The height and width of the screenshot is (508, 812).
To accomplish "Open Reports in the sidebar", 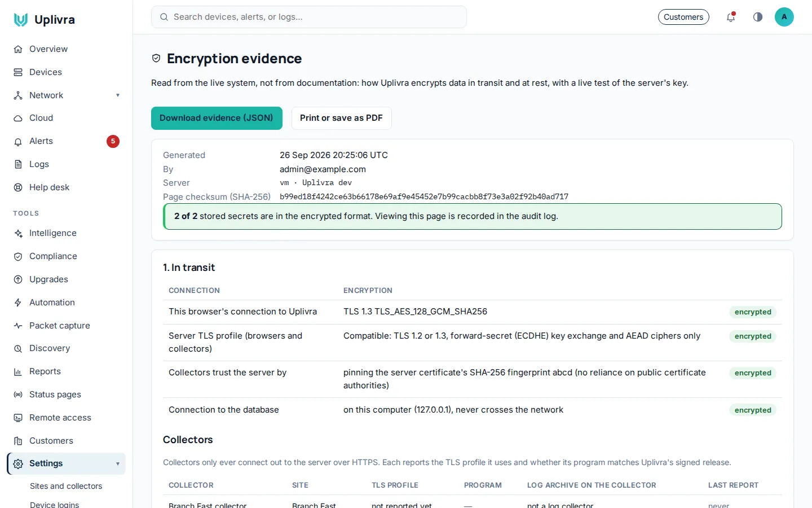I will 66,371.
